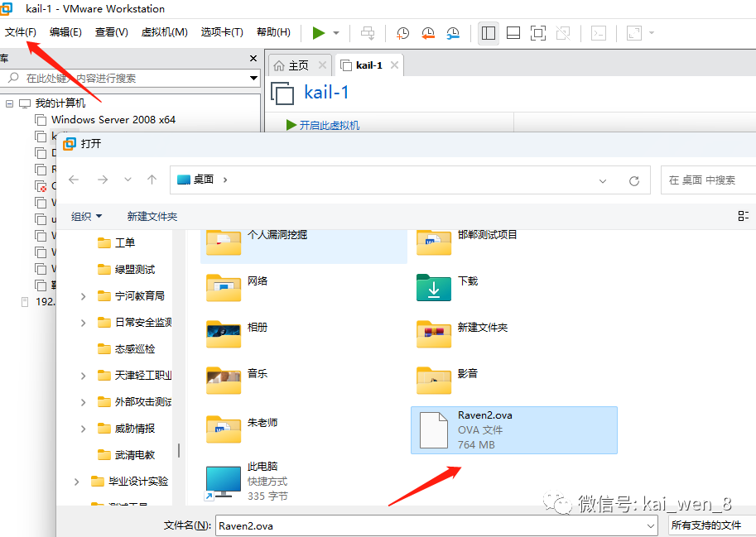
Task: Toggle the library sidebar view icon
Action: click(489, 33)
